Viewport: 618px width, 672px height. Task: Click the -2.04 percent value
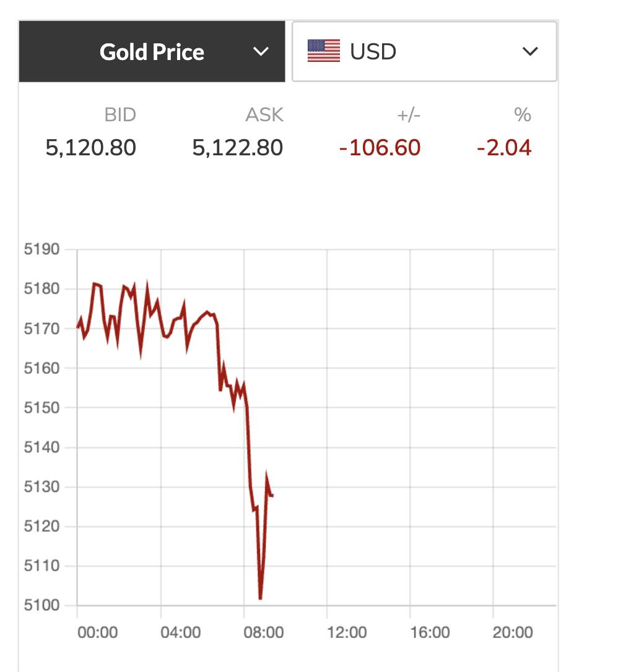point(504,148)
